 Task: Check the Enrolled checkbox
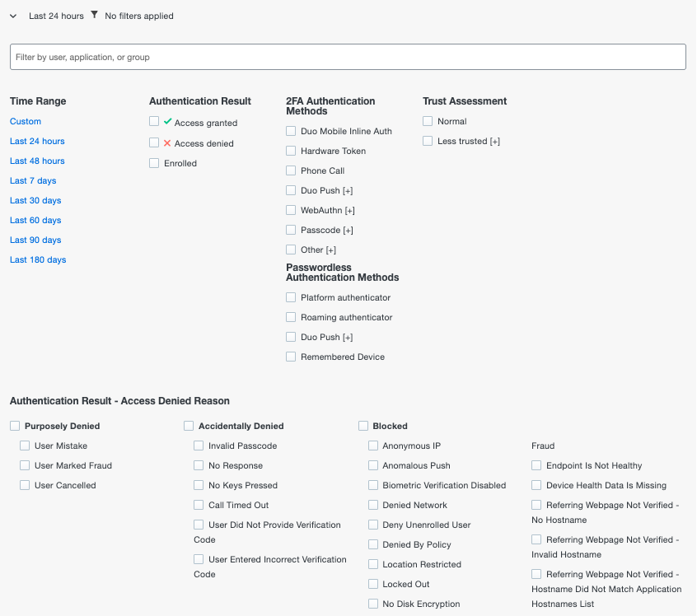click(153, 163)
